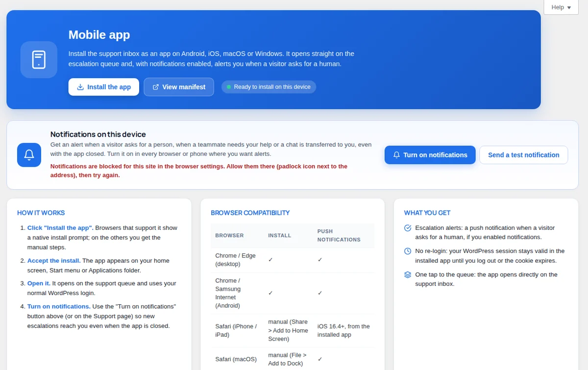588x370 pixels.
Task: Click the iOS 16.4+ push cell
Action: coord(343,330)
